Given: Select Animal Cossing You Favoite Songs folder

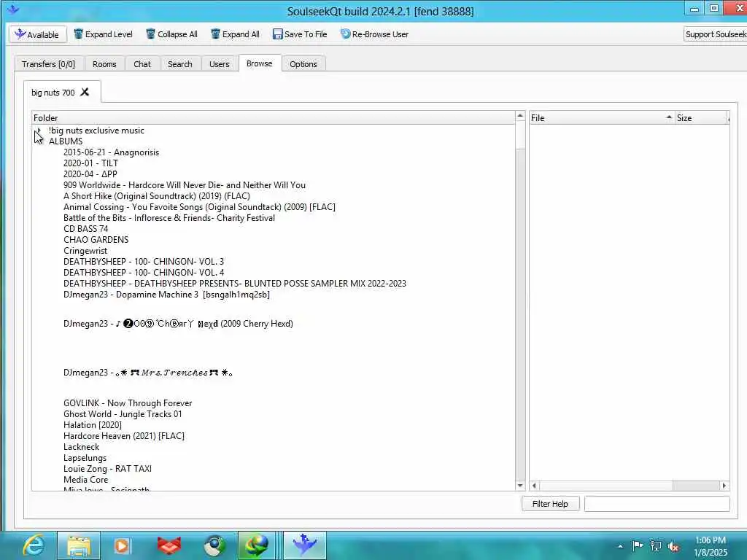Looking at the screenshot, I should tap(199, 207).
